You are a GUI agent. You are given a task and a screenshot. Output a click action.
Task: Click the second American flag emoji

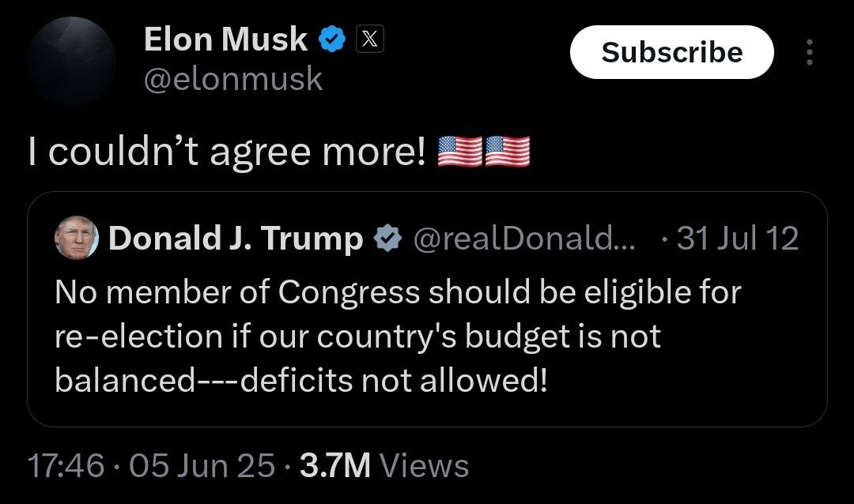(507, 152)
